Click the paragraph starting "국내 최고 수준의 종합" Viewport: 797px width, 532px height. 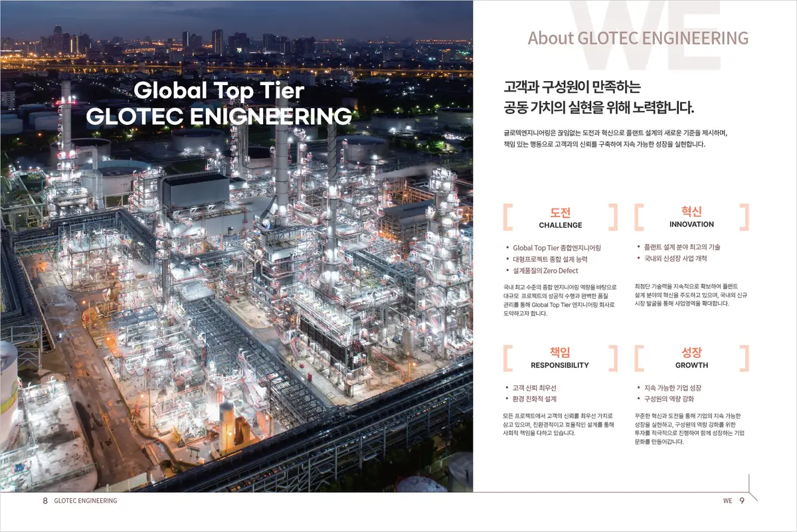click(560, 300)
